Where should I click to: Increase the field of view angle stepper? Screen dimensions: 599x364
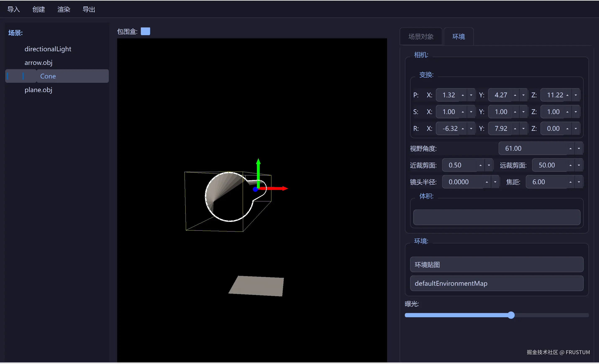[x=570, y=149]
